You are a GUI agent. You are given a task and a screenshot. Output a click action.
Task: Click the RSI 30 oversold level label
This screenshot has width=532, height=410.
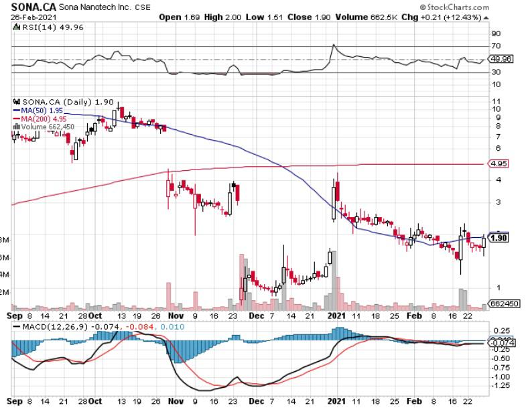pos(496,72)
